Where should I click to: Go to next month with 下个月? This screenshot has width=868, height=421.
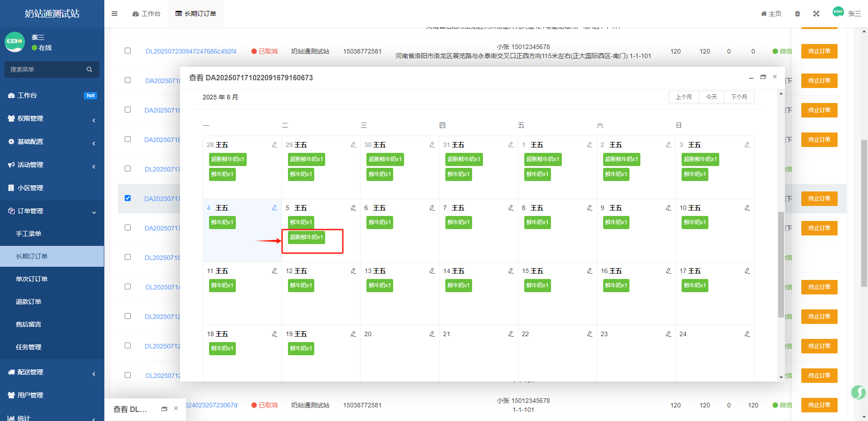739,97
